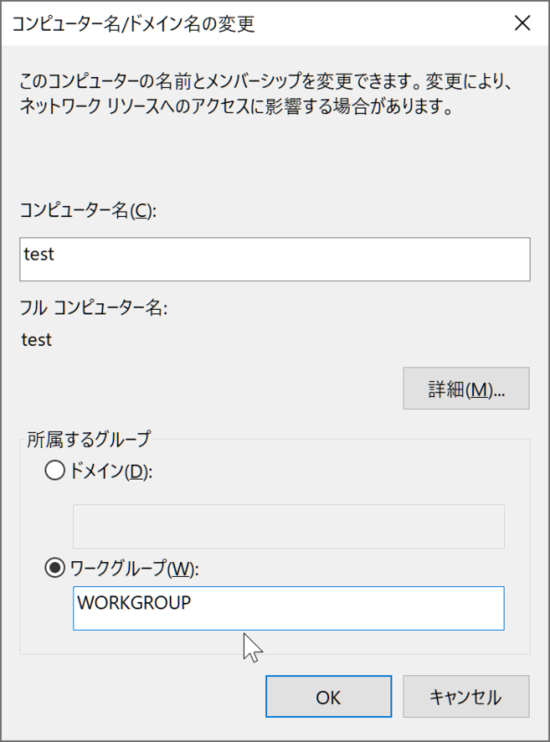Click the disabled domain name field
550x742 pixels.
click(x=289, y=527)
